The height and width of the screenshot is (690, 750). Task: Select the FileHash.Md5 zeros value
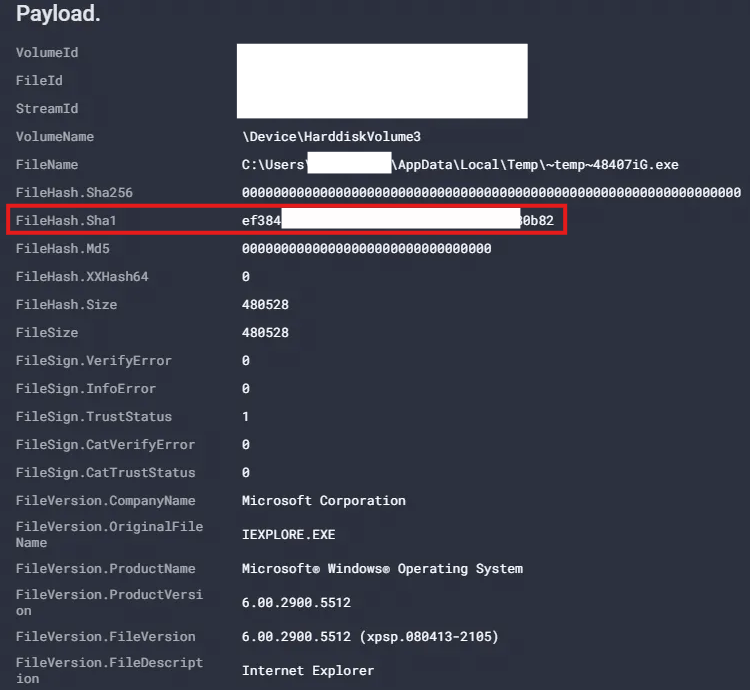366,248
